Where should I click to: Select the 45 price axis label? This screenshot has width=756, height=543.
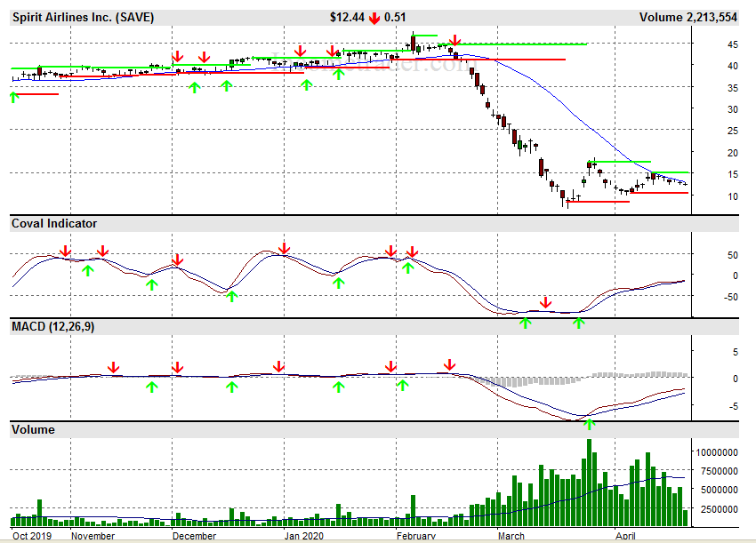point(733,44)
